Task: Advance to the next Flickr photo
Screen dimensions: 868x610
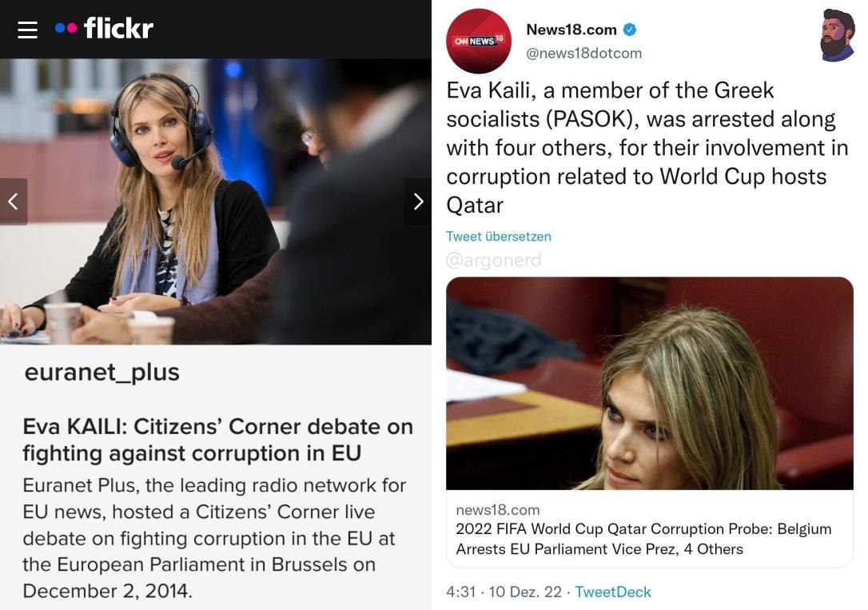Action: coord(418,201)
